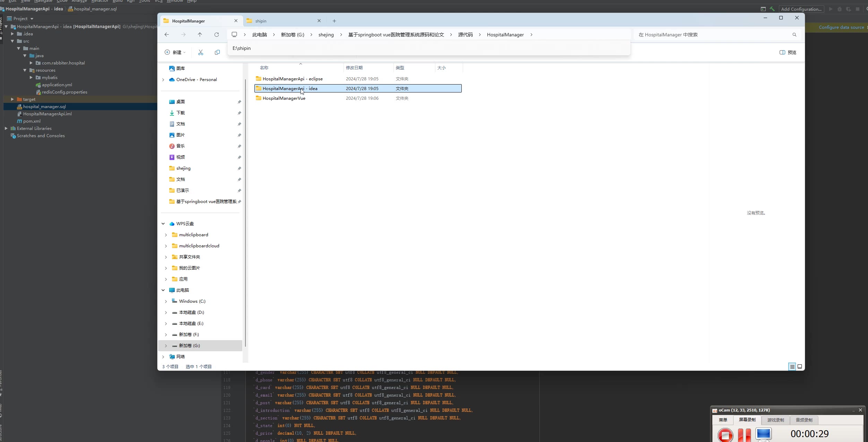
Task: Select E:\shipin suggestion under address bar
Action: (x=242, y=48)
